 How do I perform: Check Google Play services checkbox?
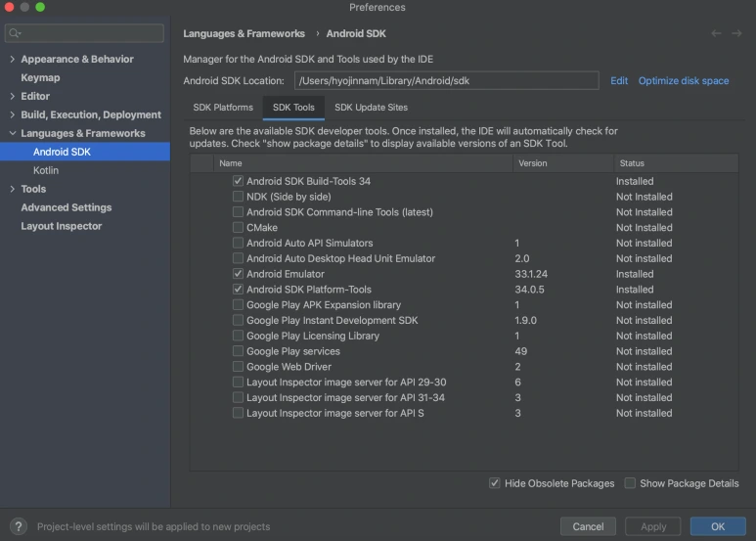click(238, 350)
